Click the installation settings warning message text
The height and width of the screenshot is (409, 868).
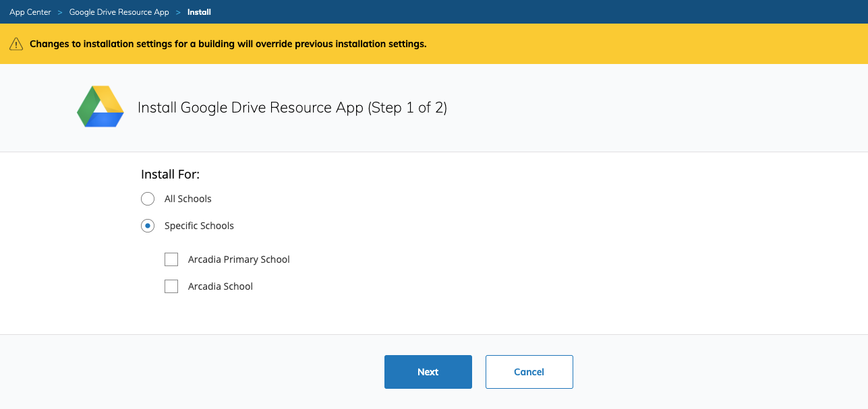click(x=228, y=44)
